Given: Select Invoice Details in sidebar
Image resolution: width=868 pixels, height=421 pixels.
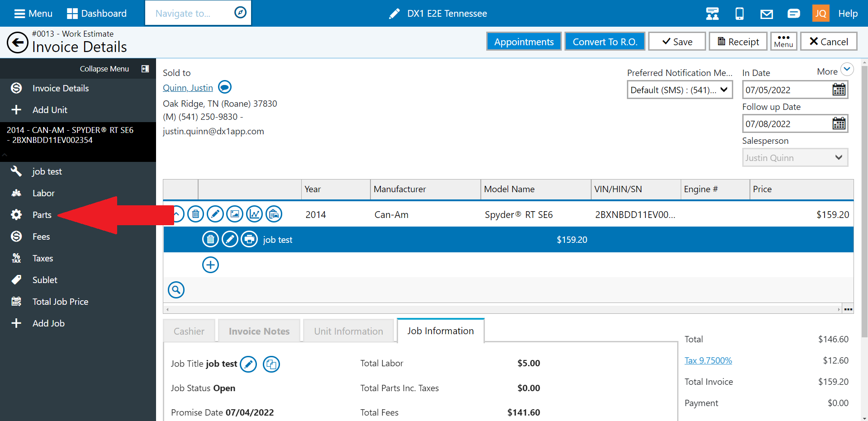Looking at the screenshot, I should tap(60, 88).
